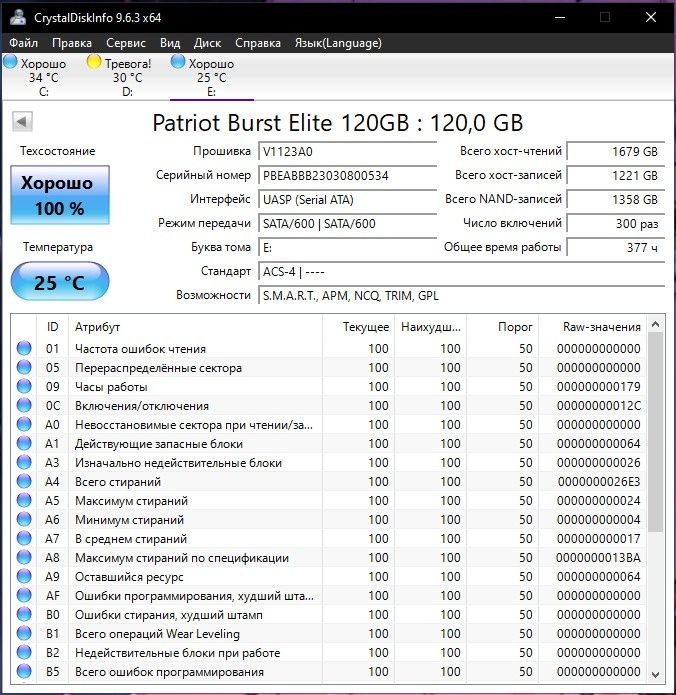676x695 pixels.
Task: Click the interface field UASP (Serial ATA)
Action: pos(348,199)
